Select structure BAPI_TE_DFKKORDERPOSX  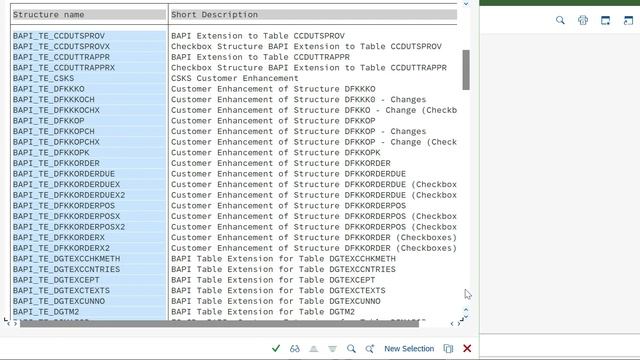pos(67,216)
